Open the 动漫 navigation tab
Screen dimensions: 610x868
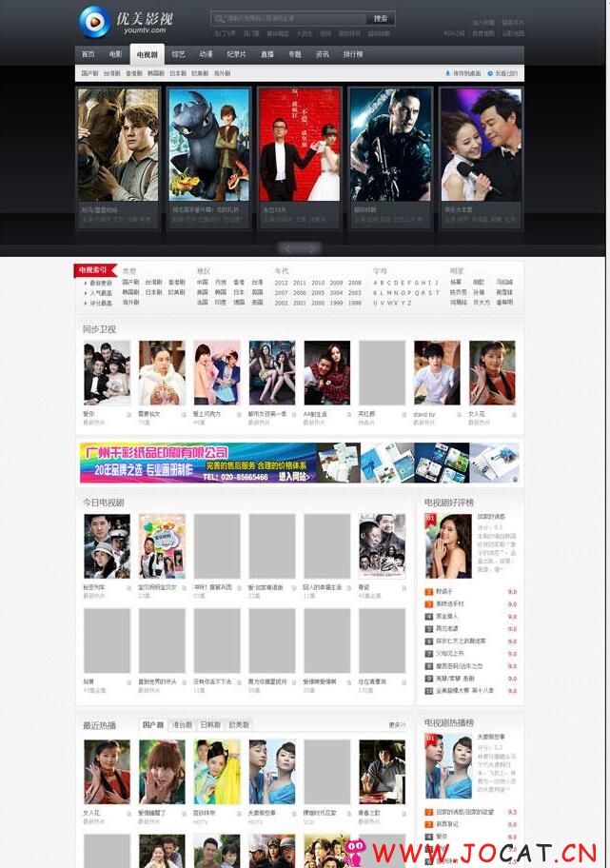206,54
